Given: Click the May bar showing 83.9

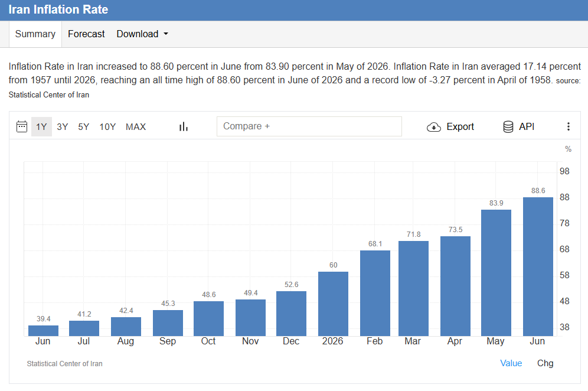Looking at the screenshot, I should (x=496, y=273).
